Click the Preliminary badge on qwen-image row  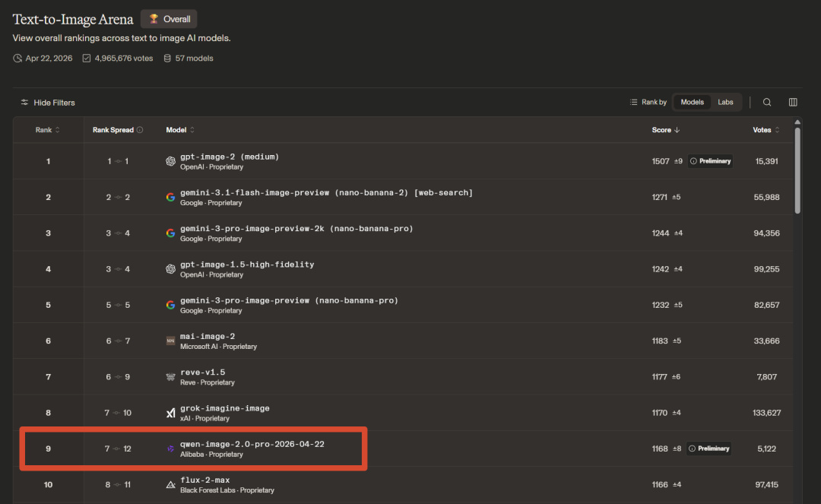tap(709, 449)
